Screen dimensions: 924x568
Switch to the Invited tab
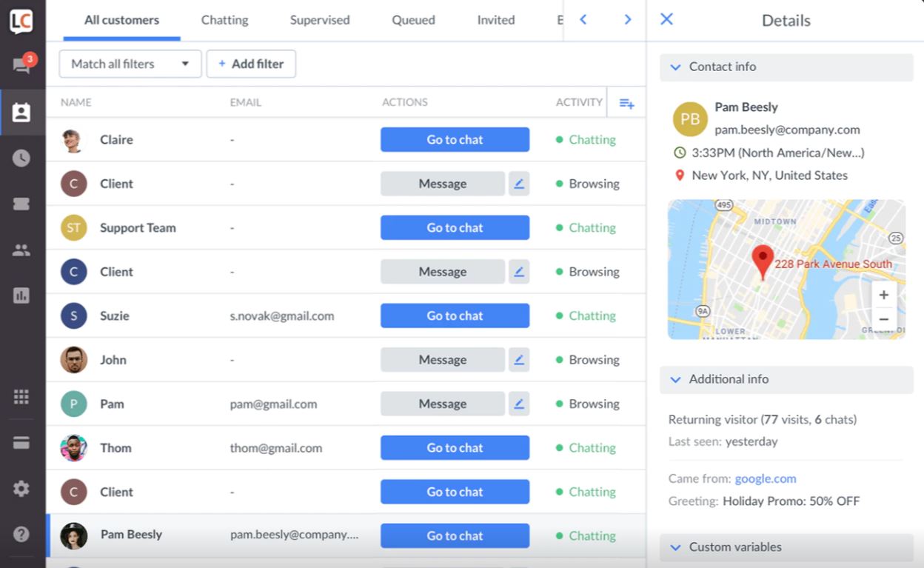pos(496,20)
